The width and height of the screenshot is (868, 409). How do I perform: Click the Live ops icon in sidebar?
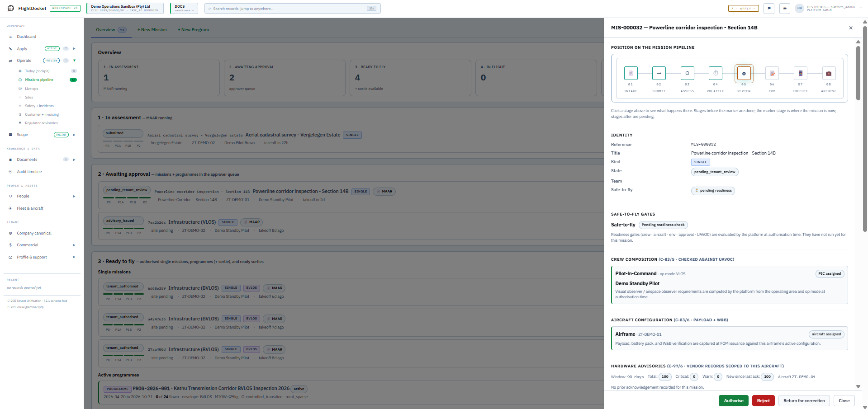[x=20, y=89]
